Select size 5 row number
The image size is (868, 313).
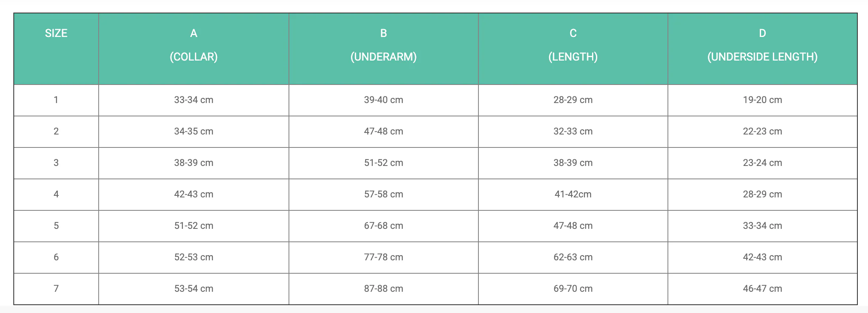coord(56,226)
